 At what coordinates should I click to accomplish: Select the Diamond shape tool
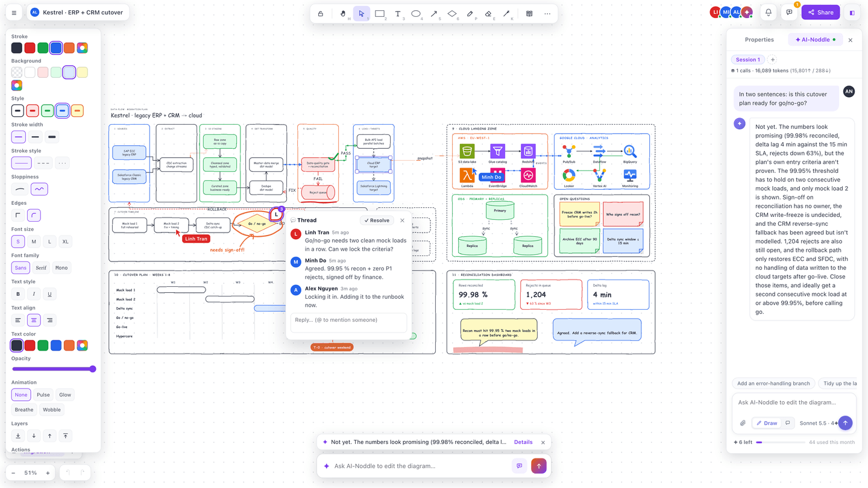452,13
